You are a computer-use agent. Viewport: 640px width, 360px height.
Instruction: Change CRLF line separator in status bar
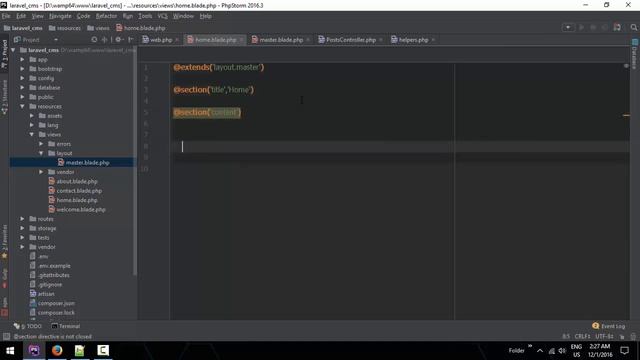(582, 337)
